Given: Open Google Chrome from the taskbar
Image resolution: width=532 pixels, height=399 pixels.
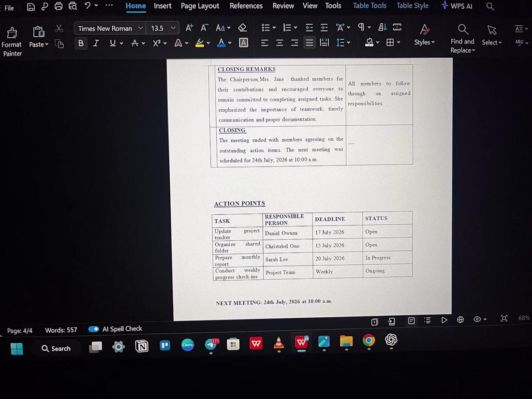Looking at the screenshot, I should coord(369,340).
